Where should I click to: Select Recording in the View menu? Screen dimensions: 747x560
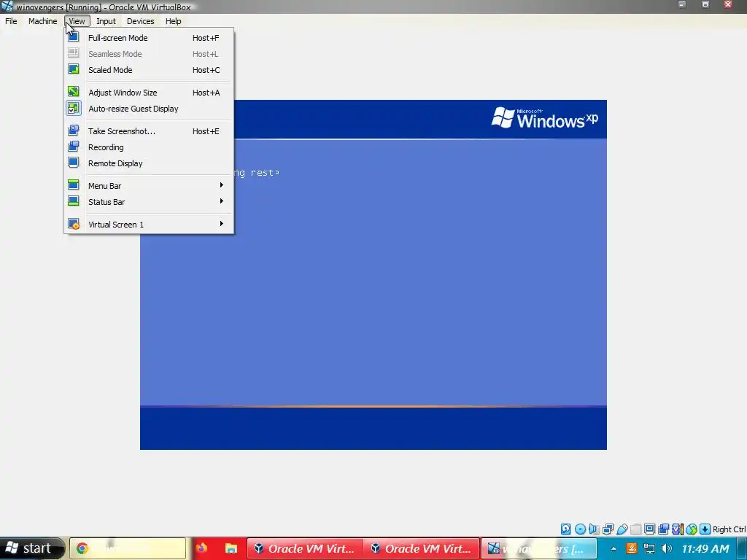pyautogui.click(x=149, y=147)
